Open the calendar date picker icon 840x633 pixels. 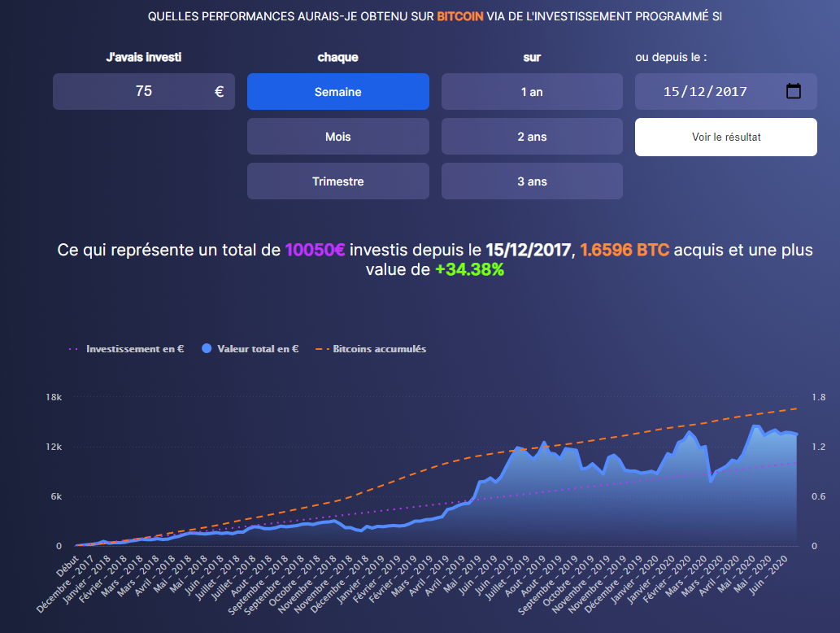794,91
